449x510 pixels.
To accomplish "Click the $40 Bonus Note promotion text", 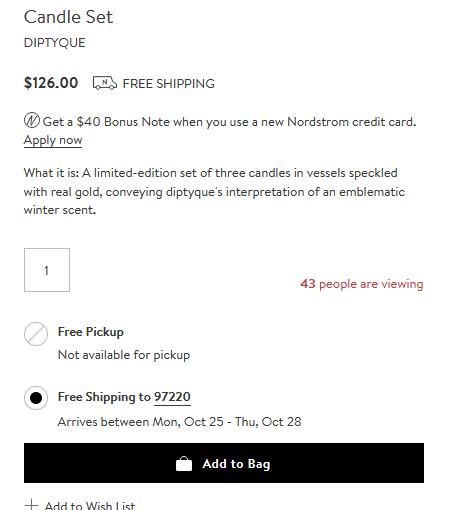I will tap(230, 122).
